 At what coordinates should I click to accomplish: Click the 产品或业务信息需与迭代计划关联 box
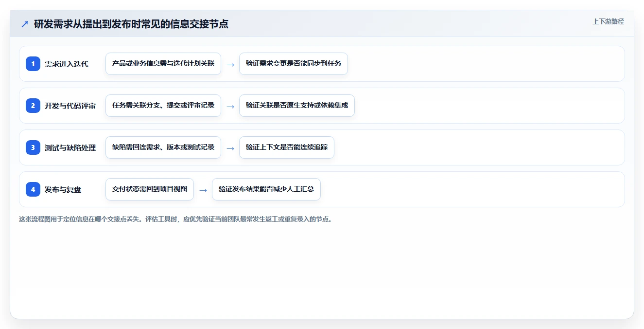(163, 64)
